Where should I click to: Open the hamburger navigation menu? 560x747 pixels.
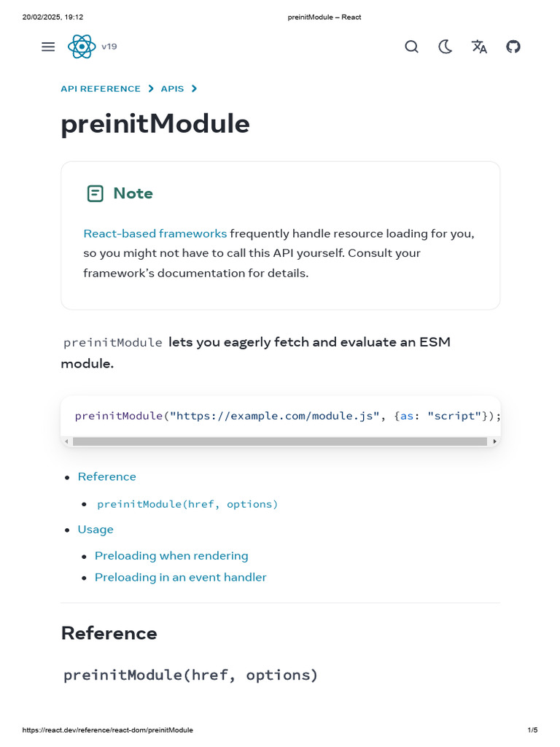tap(48, 47)
